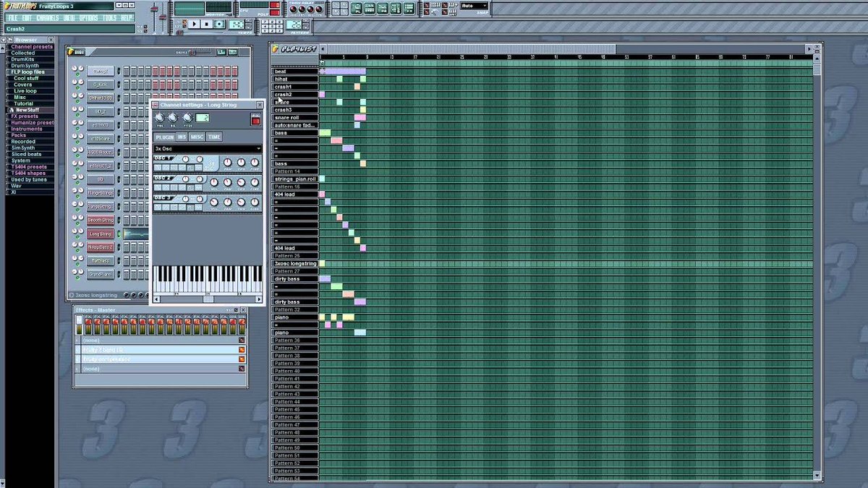The image size is (868, 488).
Task: Open the CHANNELS menu
Action: pyautogui.click(x=48, y=17)
